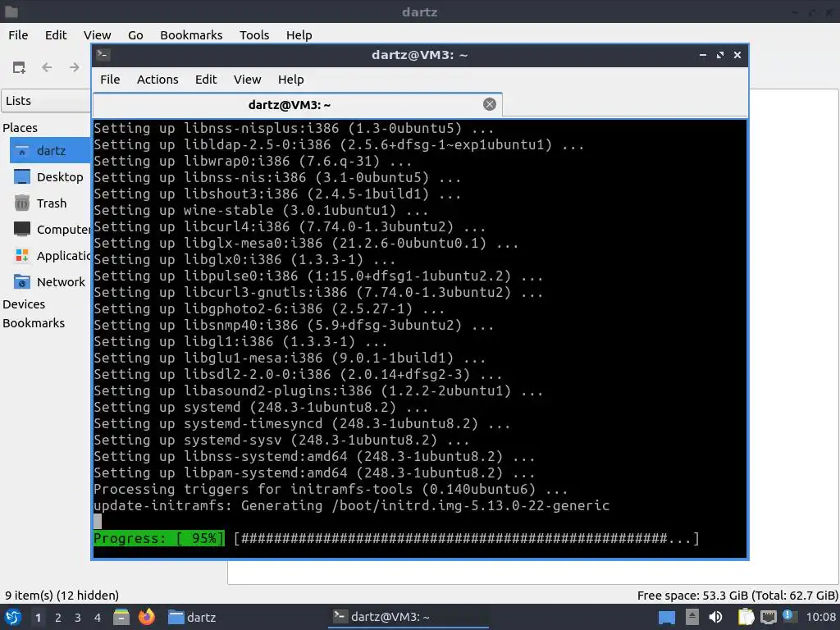Click the terminal cursor block
The height and width of the screenshot is (630, 840).
pyautogui.click(x=98, y=521)
